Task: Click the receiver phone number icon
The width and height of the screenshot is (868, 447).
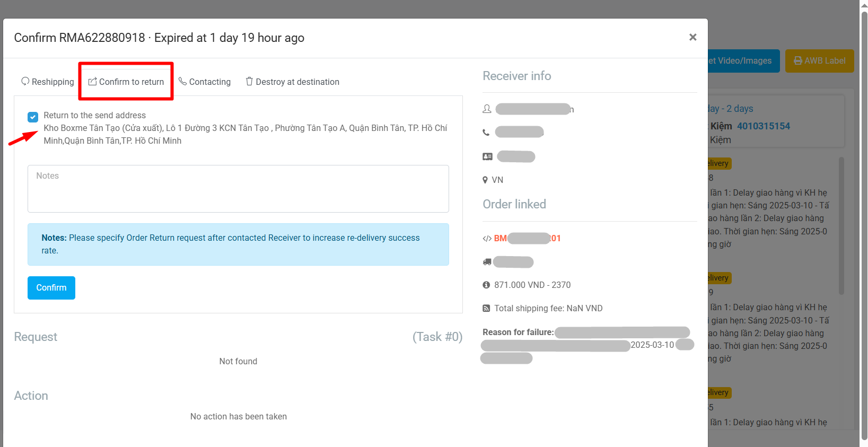Action: point(486,133)
